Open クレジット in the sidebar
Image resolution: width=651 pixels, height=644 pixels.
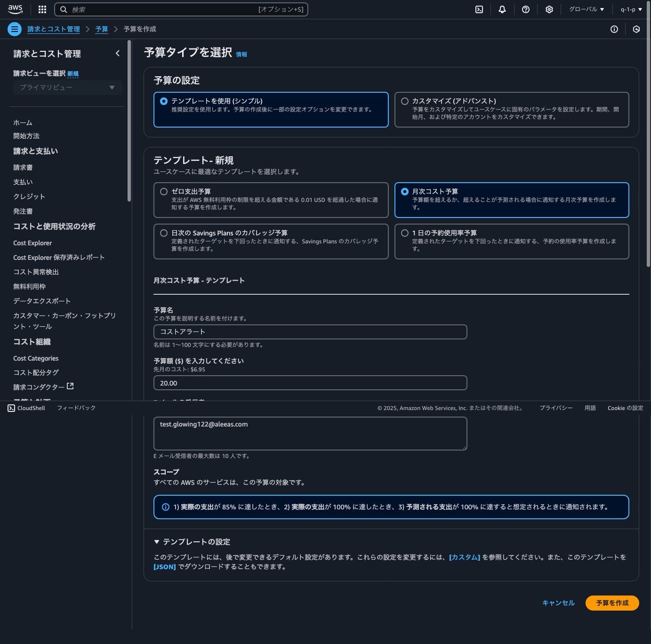(29, 196)
